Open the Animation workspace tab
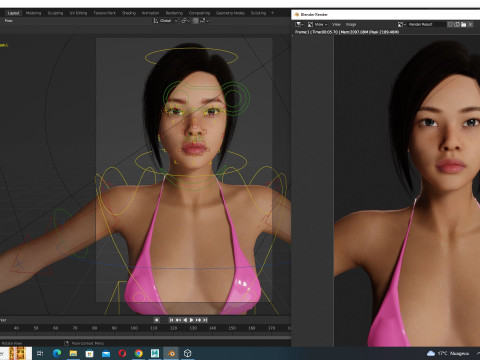The width and height of the screenshot is (480, 360). click(x=150, y=13)
